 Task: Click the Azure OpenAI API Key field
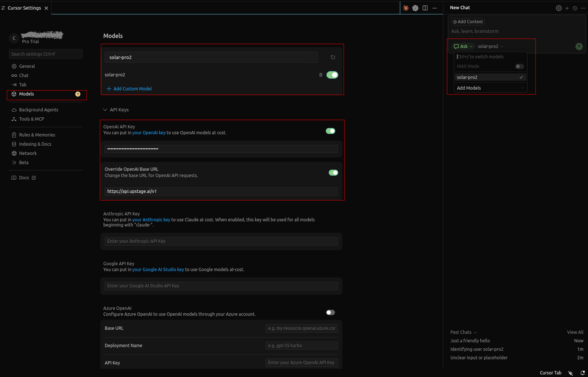(x=302, y=363)
